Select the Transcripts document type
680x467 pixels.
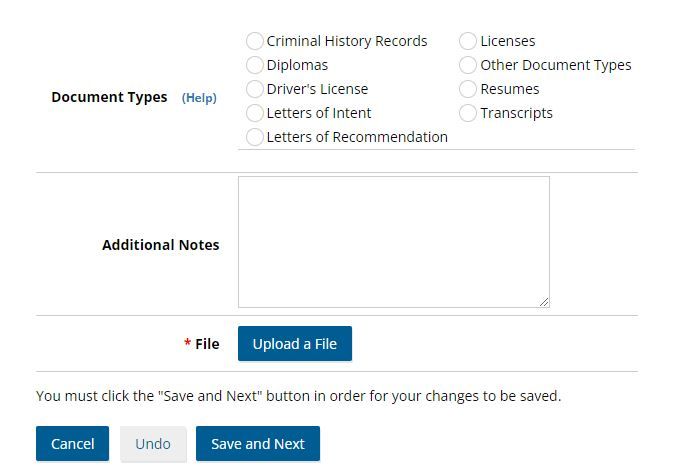pyautogui.click(x=468, y=113)
